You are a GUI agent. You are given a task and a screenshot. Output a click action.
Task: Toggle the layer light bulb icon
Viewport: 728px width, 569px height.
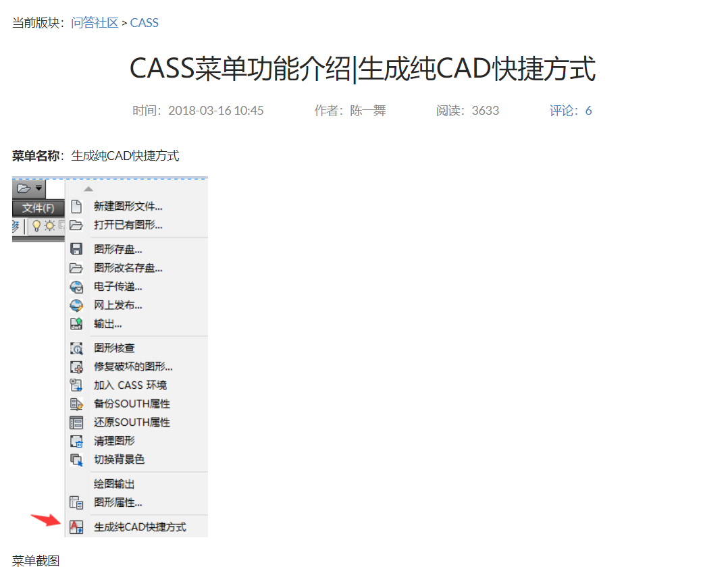click(x=36, y=226)
